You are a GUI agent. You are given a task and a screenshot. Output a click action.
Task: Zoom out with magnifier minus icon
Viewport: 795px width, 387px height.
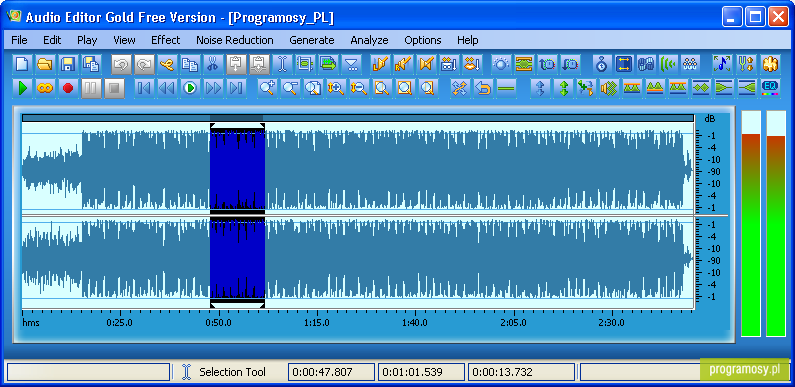[290, 88]
